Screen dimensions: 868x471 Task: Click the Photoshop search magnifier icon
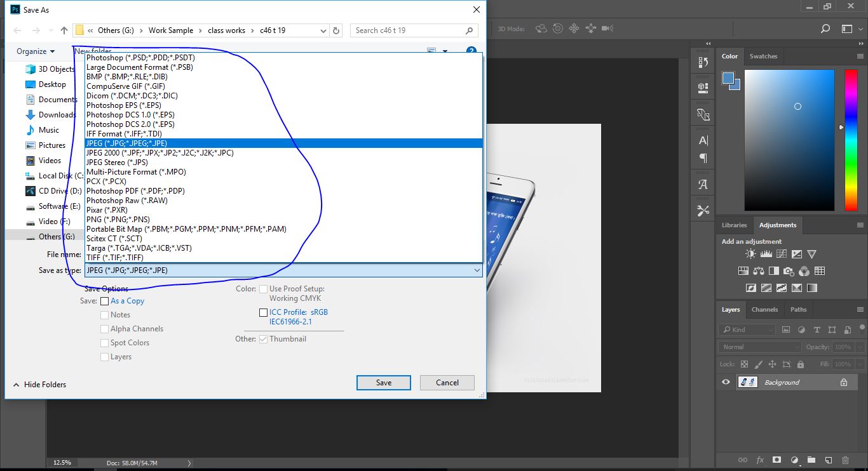point(825,29)
